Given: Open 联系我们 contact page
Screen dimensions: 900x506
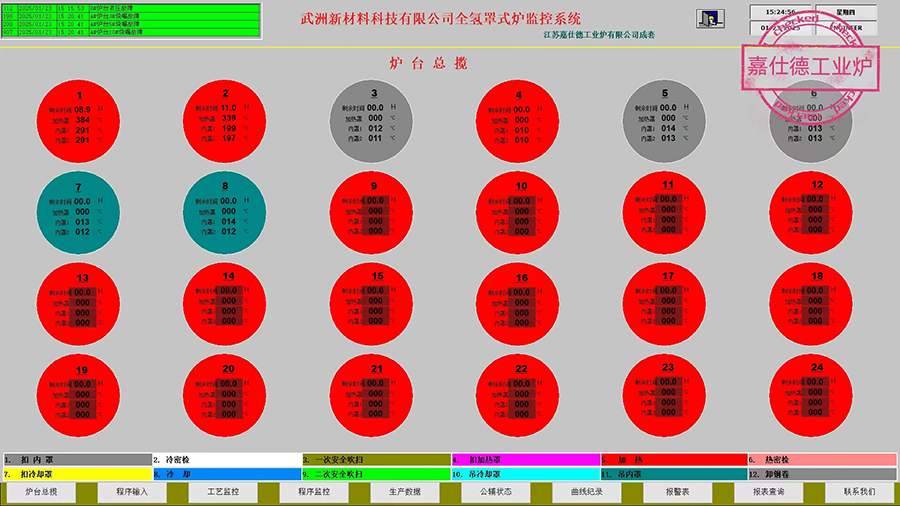Looking at the screenshot, I should click(x=859, y=492).
